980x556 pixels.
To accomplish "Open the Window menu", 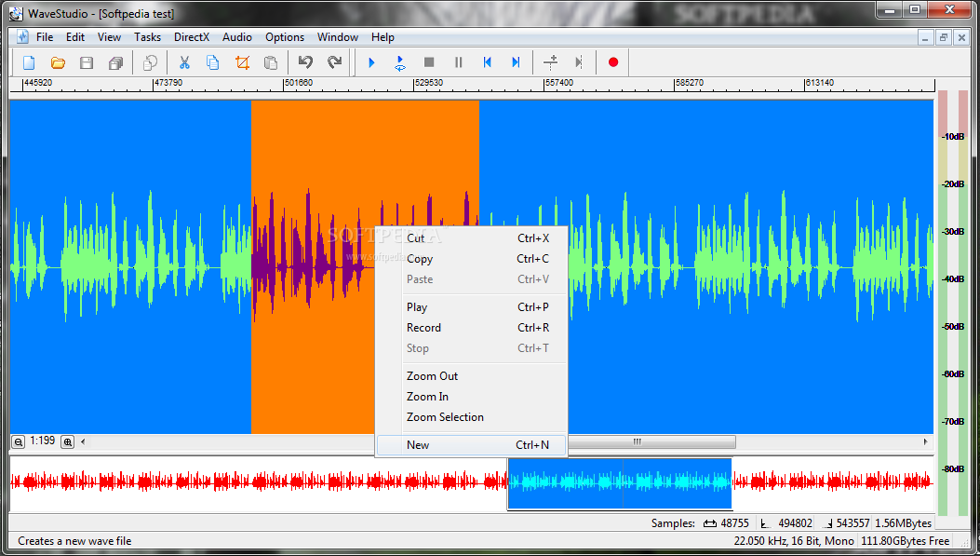I will click(x=338, y=37).
